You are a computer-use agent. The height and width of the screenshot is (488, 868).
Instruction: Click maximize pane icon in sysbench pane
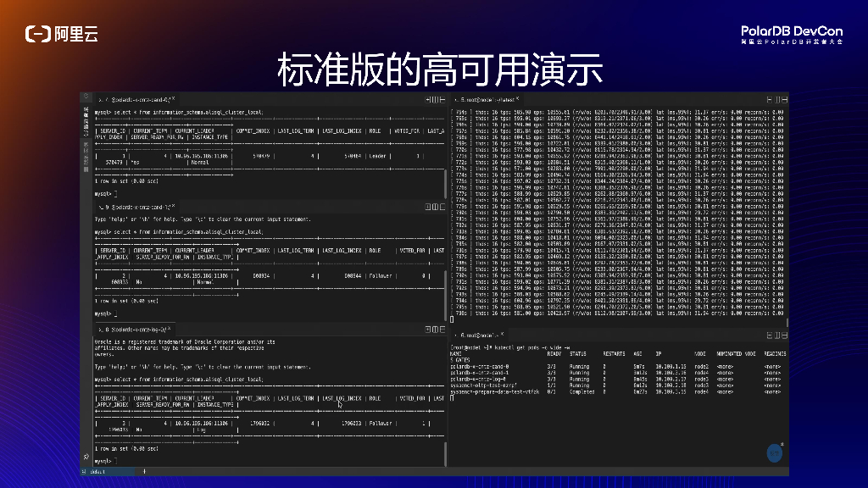click(x=784, y=100)
